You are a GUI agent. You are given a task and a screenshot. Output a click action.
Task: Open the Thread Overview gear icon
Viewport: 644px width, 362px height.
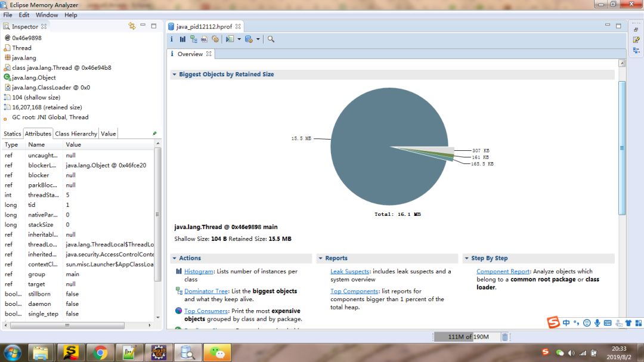tap(215, 39)
